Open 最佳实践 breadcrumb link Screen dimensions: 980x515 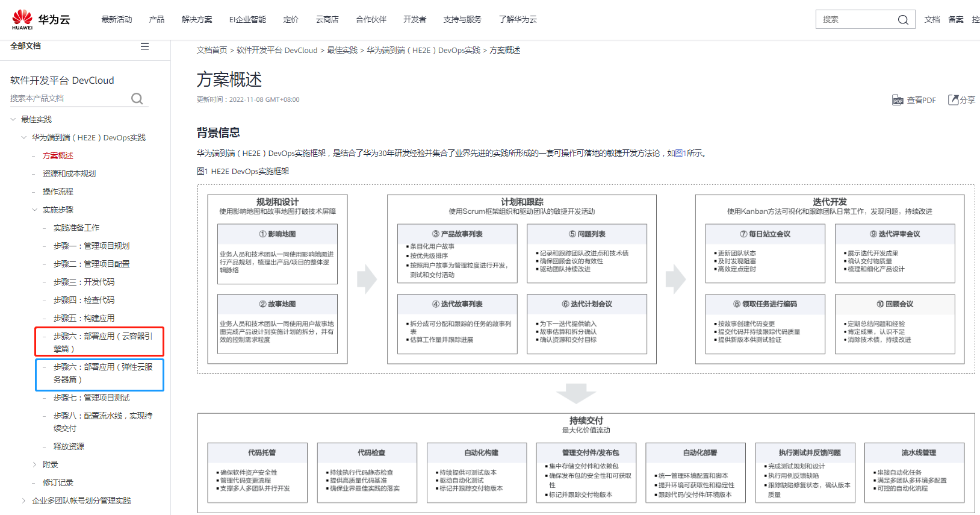click(x=342, y=50)
